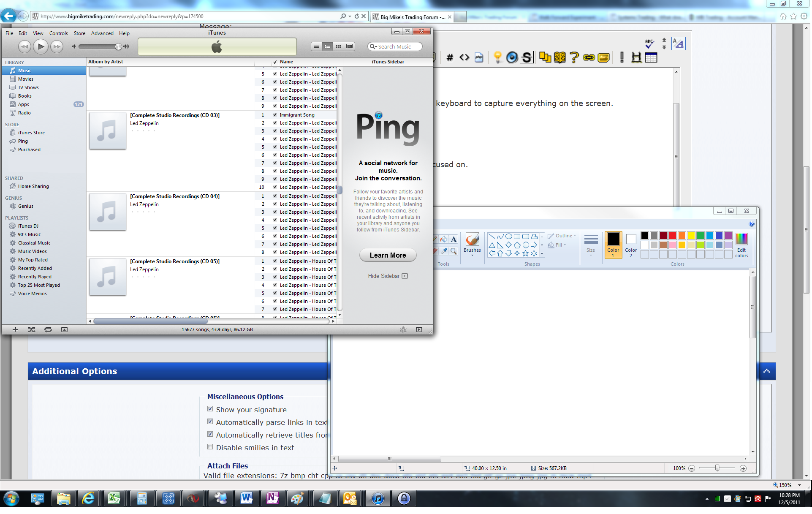Switch iTunes to album list view

[327, 46]
